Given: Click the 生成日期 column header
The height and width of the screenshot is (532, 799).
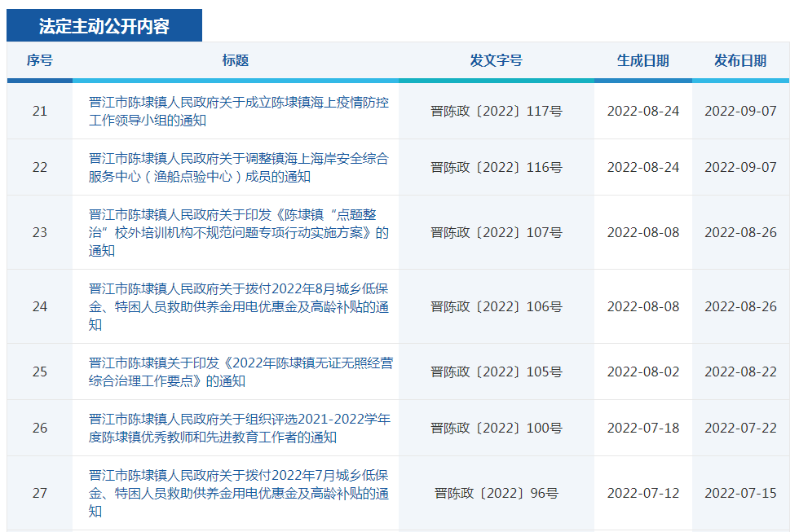Looking at the screenshot, I should pyautogui.click(x=642, y=60).
